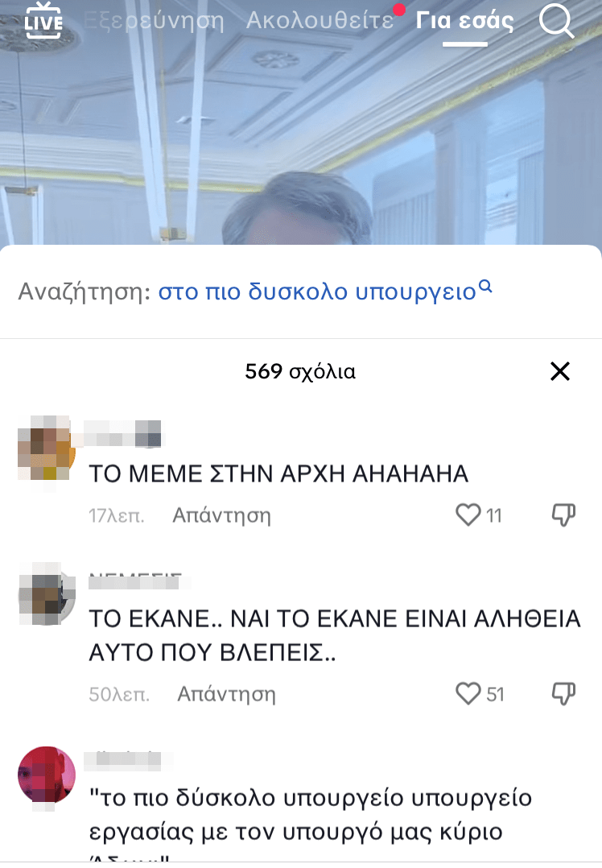Click small search icon after suggested query
Screen dimensions: 602x868
(485, 286)
